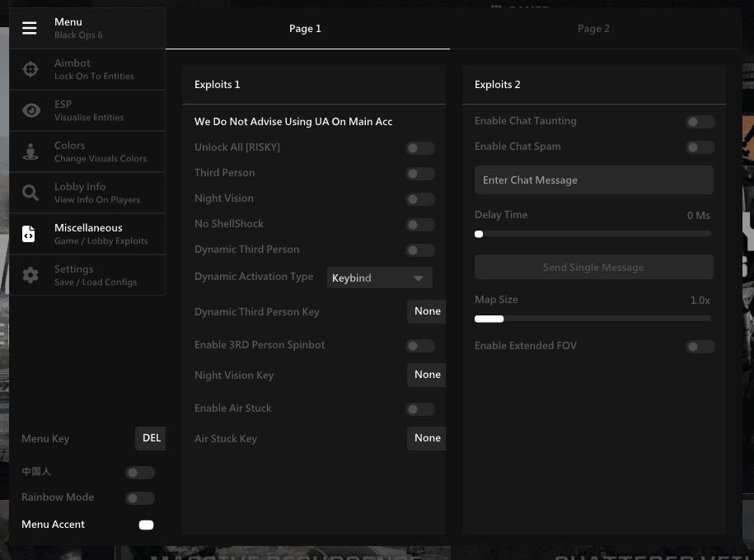
Task: Click the Send Single Message button
Action: click(594, 267)
